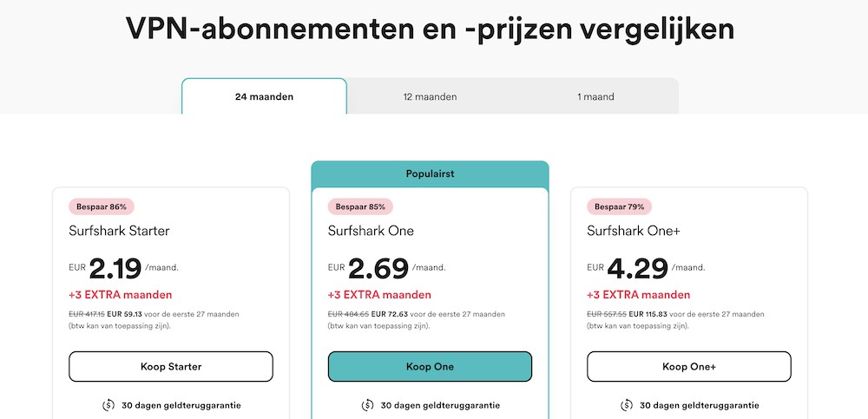Screen dimensions: 868x419
Task: Click the money-back guarantee icon under Koop Starter
Action: (108, 405)
